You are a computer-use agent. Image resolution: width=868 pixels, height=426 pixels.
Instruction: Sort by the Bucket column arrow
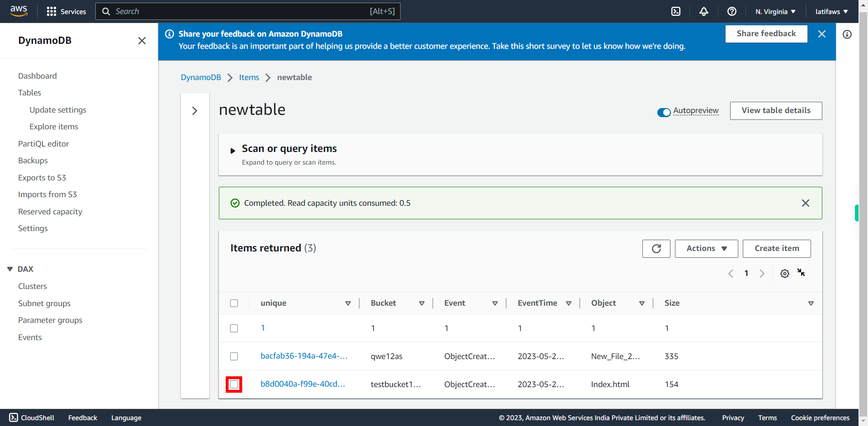coord(422,303)
